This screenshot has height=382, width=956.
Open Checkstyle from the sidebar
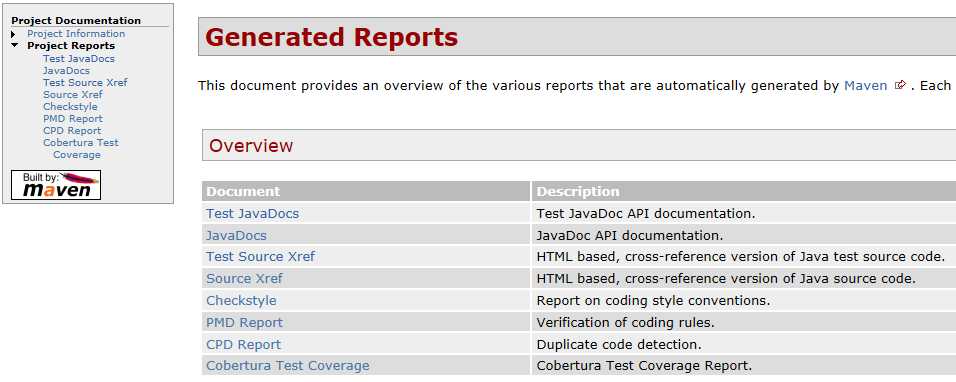(70, 107)
